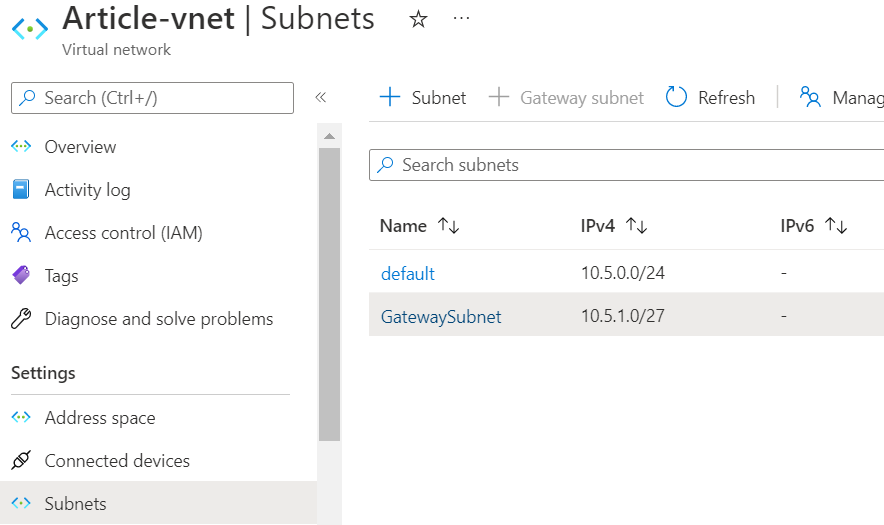The height and width of the screenshot is (525, 884).
Task: Open the Address space settings page
Action: (100, 418)
